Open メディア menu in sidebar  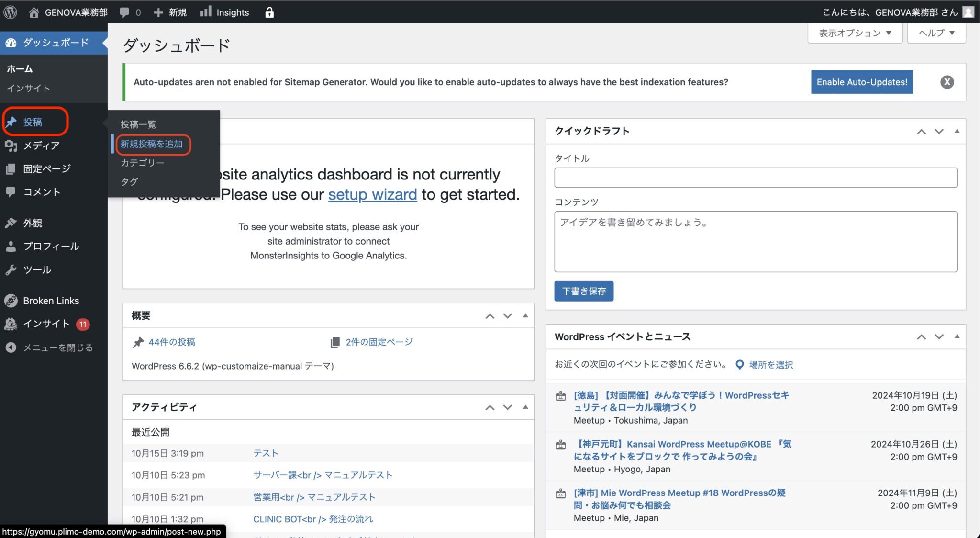click(41, 146)
